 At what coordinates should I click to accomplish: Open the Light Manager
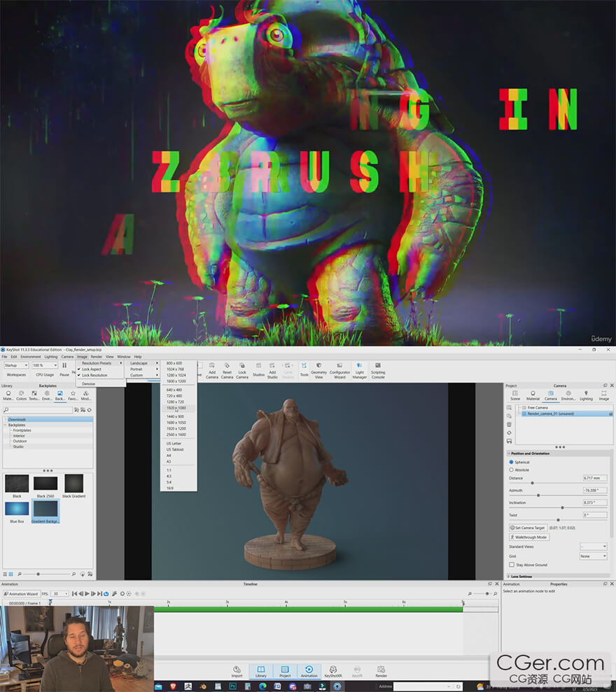pos(359,370)
